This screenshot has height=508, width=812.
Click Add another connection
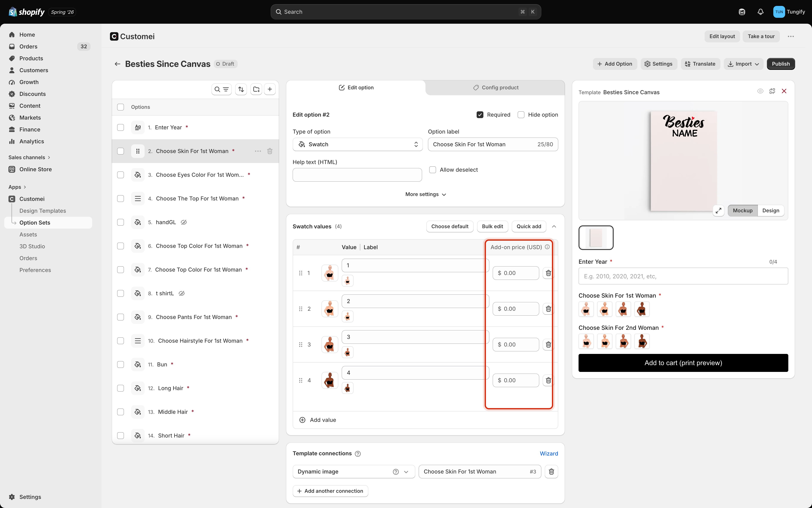pos(330,491)
